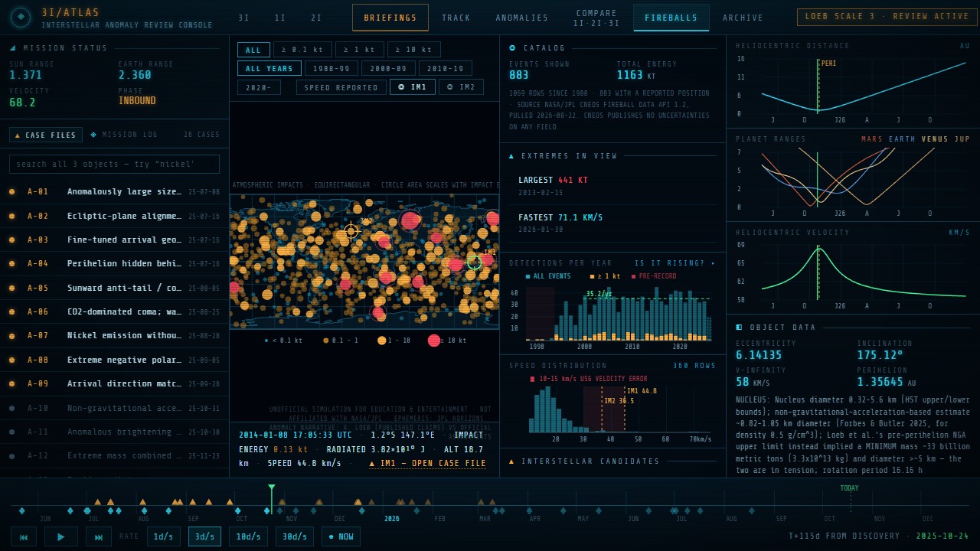Open the ARCHIVE tab
Viewport: 980px width, 551px height.
pos(743,18)
